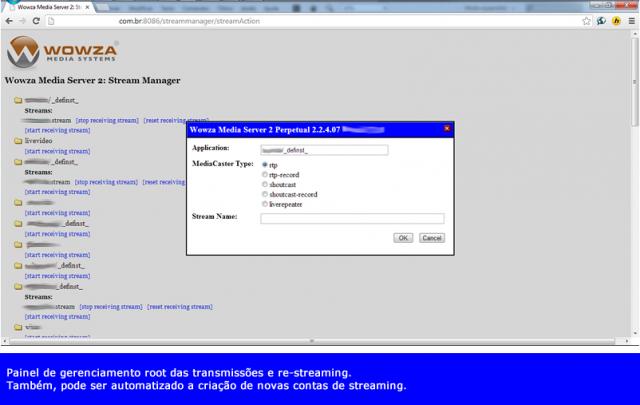This screenshot has width=640, height=405.
Task: Click the Stream Manager page heading
Action: click(x=92, y=80)
